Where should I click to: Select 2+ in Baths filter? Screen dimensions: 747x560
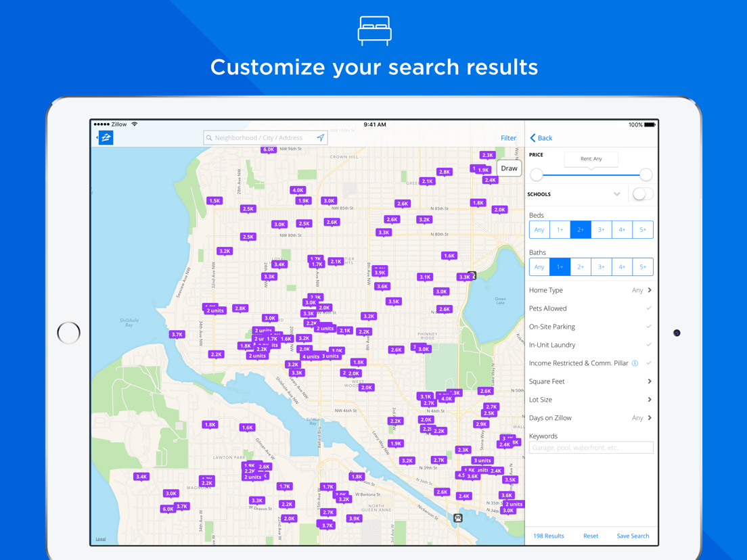581,266
